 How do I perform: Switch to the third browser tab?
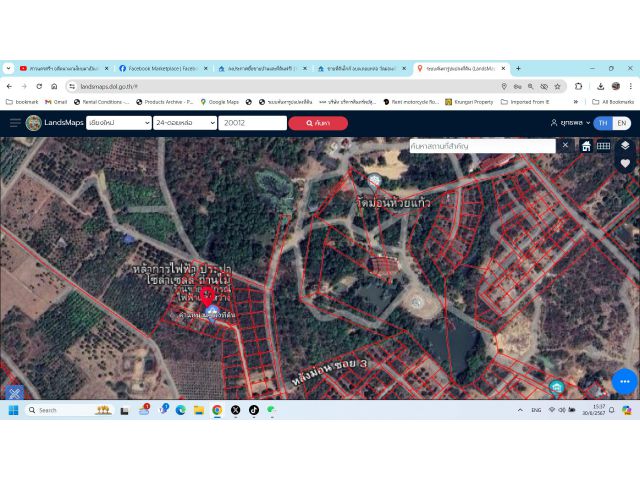262,69
